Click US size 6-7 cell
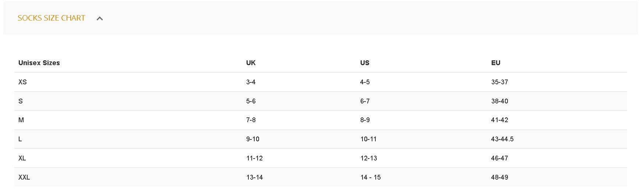 365,101
